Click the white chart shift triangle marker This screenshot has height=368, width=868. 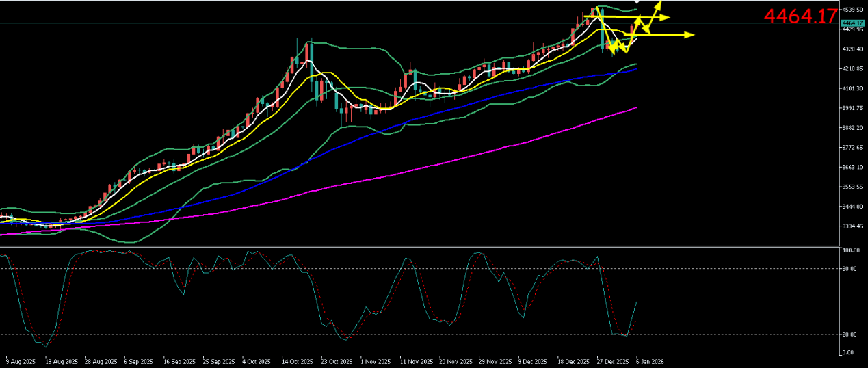point(637,2)
